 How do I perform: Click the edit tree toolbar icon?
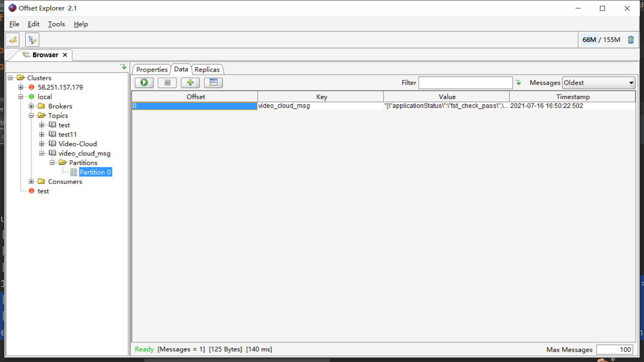(x=32, y=40)
